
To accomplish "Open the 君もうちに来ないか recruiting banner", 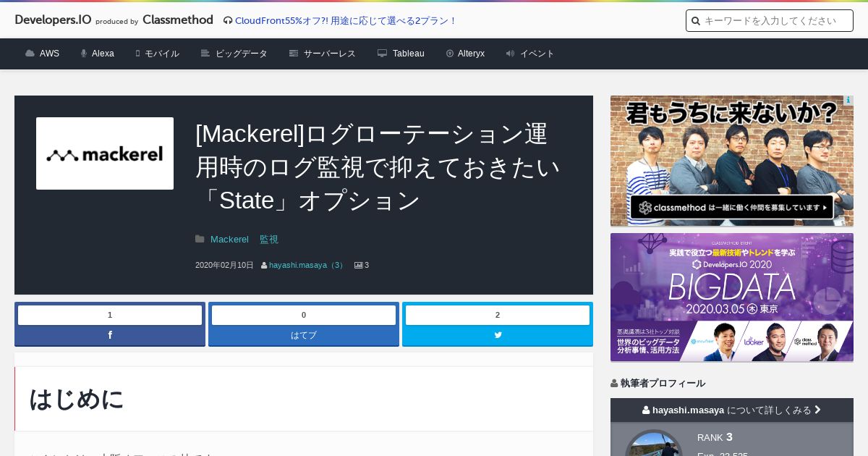I will tap(732, 161).
